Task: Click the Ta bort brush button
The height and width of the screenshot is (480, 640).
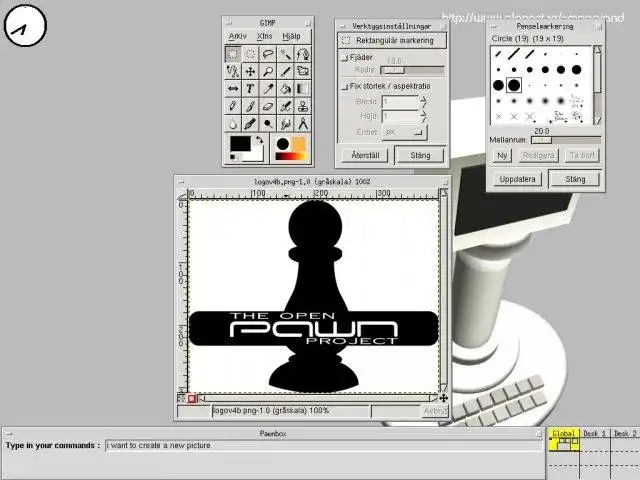Action: [x=582, y=156]
